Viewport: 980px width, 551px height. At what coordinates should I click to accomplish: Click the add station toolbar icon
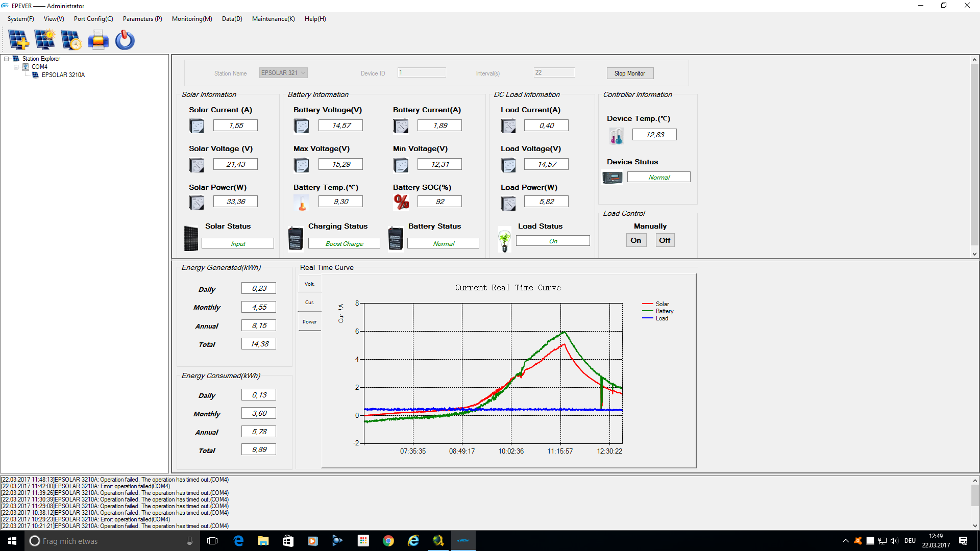[x=19, y=40]
